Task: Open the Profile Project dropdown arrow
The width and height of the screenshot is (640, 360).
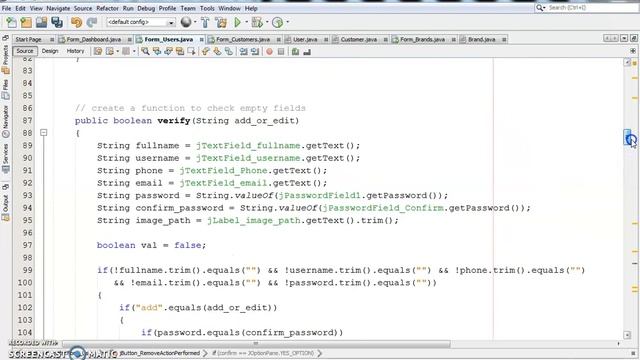Action: coord(287,22)
